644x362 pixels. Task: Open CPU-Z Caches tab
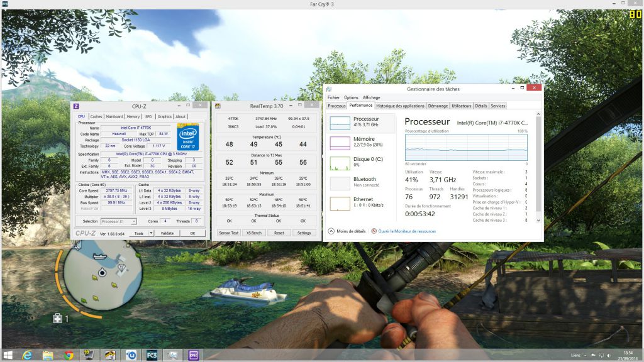coord(96,116)
